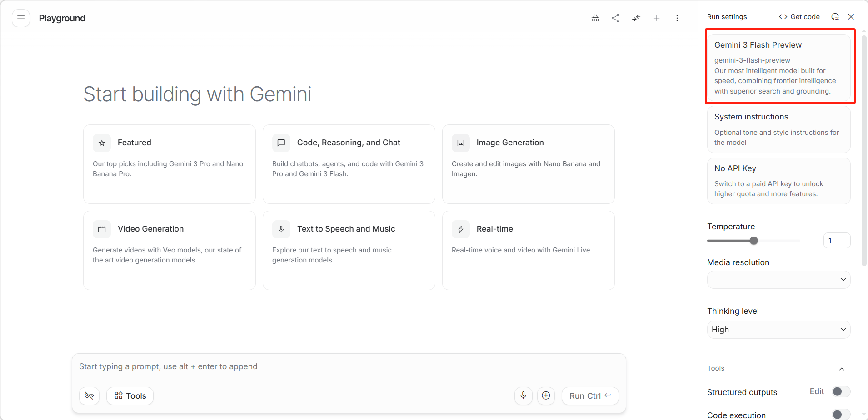Click the Run button

[590, 396]
